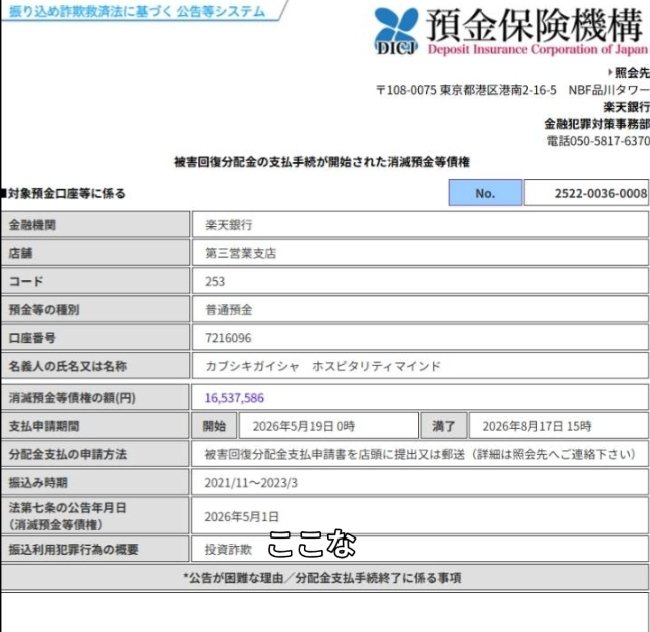Screen dimensions: 650x632
Task: Click the title 被害回復分配金の支払手続が開始された消滅預金等債権
Action: pos(322,162)
